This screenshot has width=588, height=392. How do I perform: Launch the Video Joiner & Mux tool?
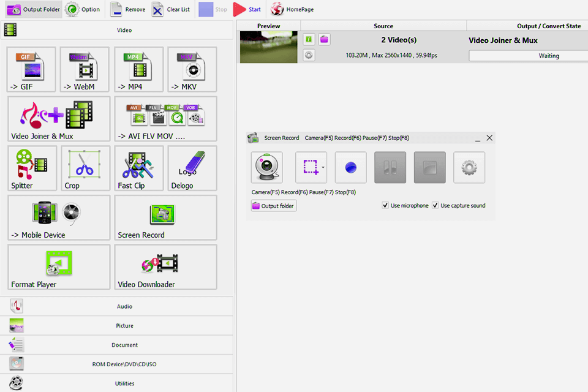click(x=58, y=119)
